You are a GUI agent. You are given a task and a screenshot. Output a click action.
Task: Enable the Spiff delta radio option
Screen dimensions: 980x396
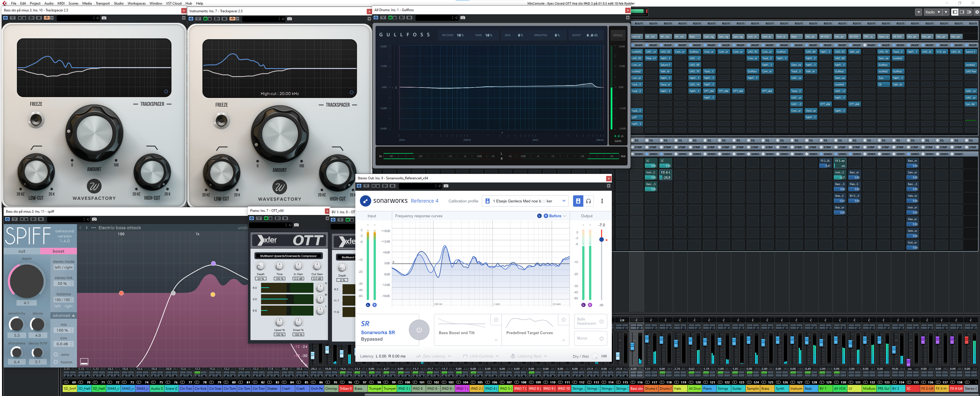coord(56,354)
